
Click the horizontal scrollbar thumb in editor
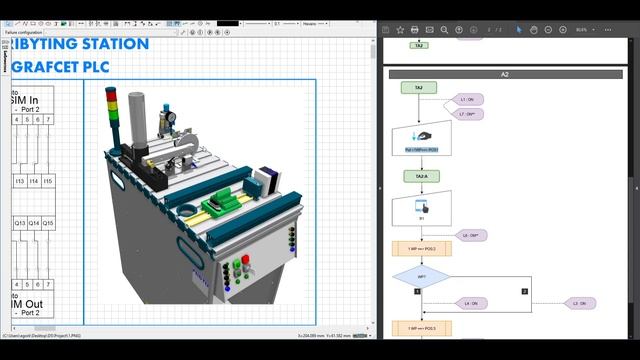coord(45,329)
